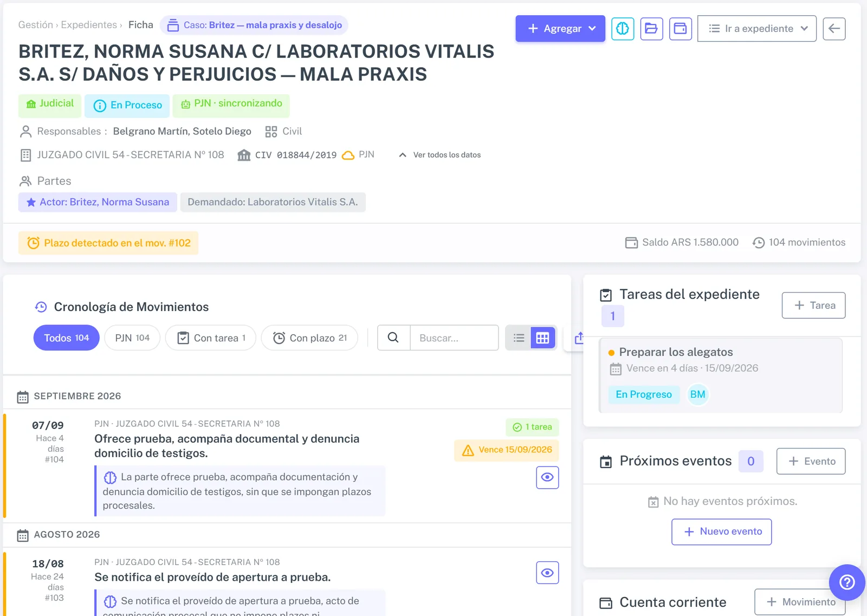867x616 pixels.
Task: Click the Cronología history clock icon
Action: pos(41,307)
